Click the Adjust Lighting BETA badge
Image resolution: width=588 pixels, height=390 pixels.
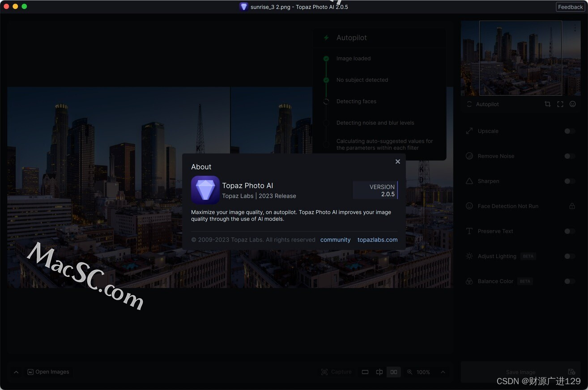[528, 256]
